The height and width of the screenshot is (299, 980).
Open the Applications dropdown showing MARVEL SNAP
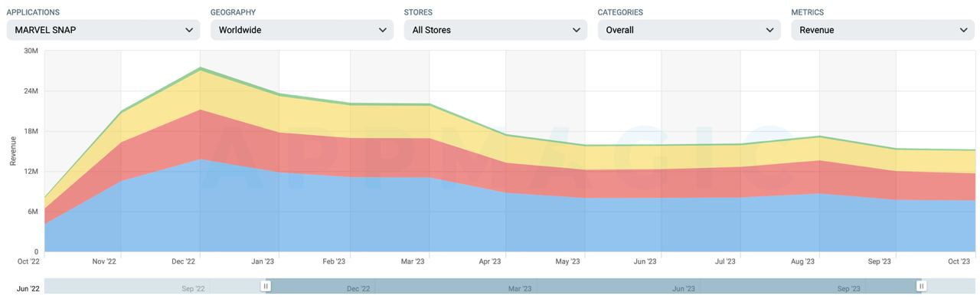(x=103, y=30)
